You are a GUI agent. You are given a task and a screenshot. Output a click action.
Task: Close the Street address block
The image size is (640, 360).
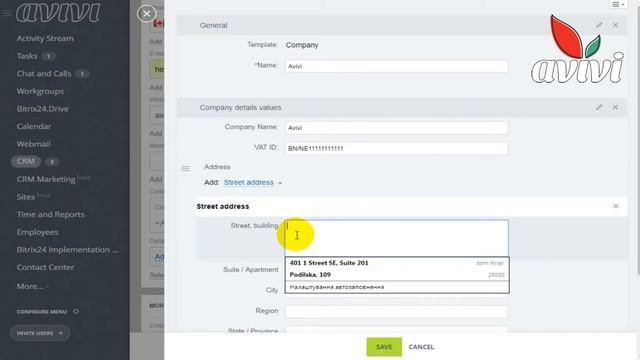pos(616,206)
